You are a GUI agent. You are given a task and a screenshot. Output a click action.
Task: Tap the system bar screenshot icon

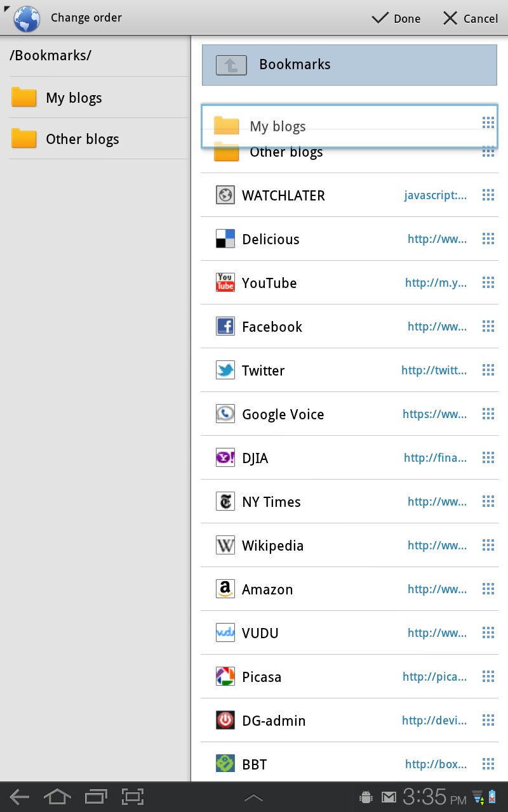pyautogui.click(x=133, y=797)
